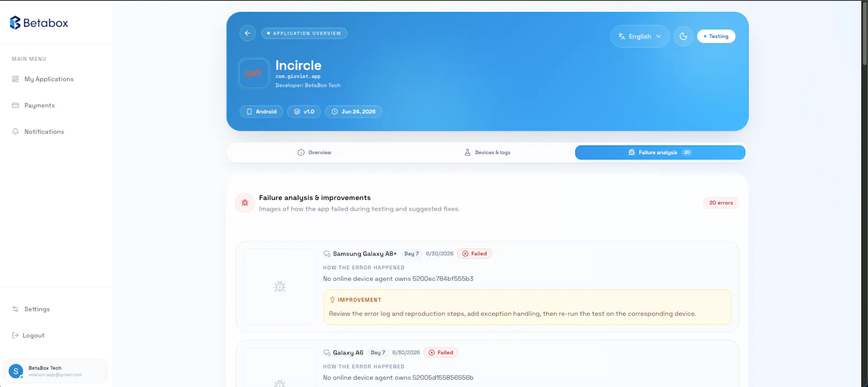This screenshot has height=387, width=868.
Task: Open My Applications in sidebar
Action: pyautogui.click(x=49, y=79)
